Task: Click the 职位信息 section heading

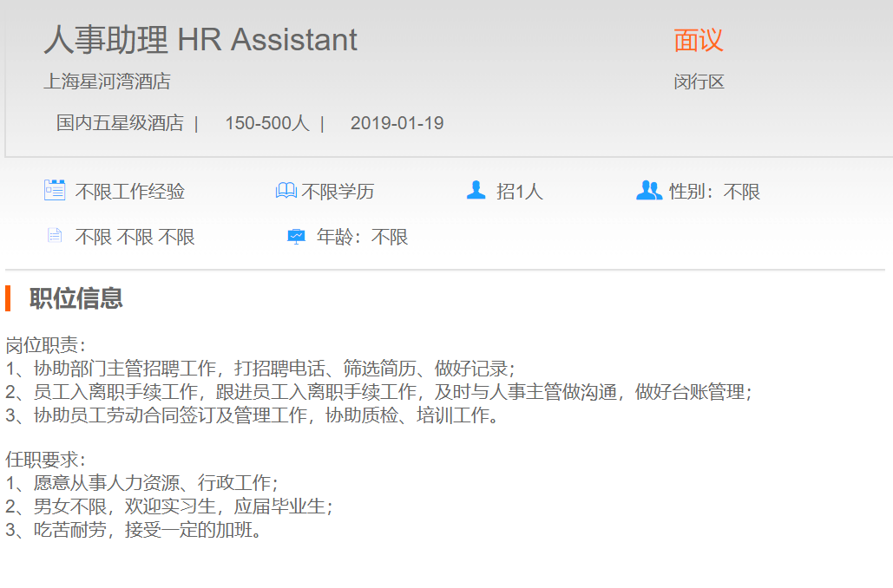Action: click(x=76, y=298)
